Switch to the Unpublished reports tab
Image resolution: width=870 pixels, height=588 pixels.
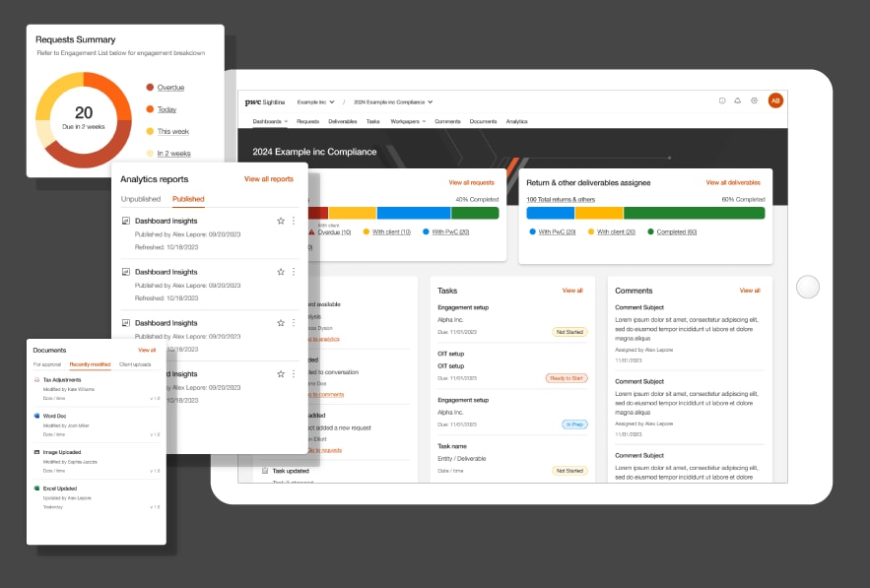click(x=140, y=199)
